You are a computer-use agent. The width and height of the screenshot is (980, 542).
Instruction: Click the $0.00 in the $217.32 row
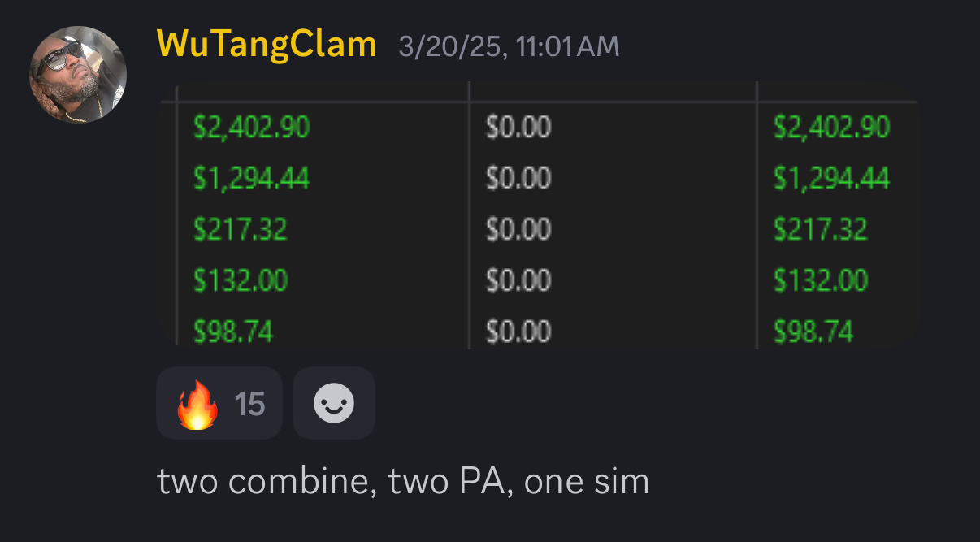(x=518, y=229)
